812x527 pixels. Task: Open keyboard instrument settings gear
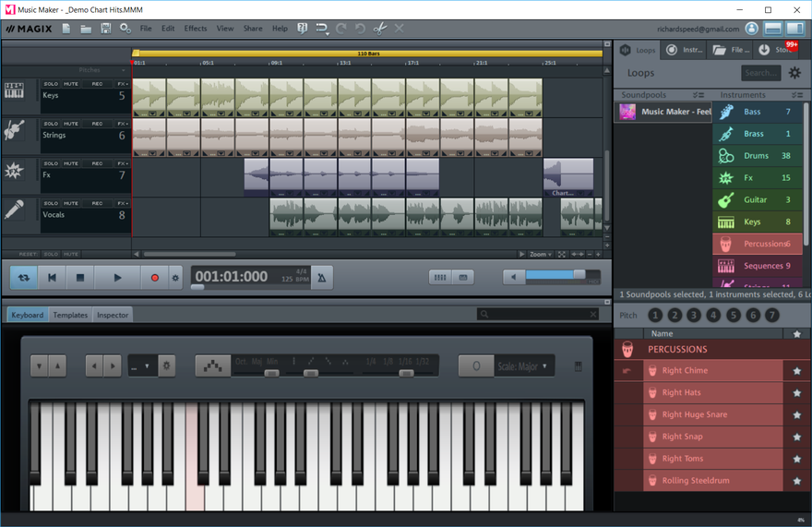[166, 365]
